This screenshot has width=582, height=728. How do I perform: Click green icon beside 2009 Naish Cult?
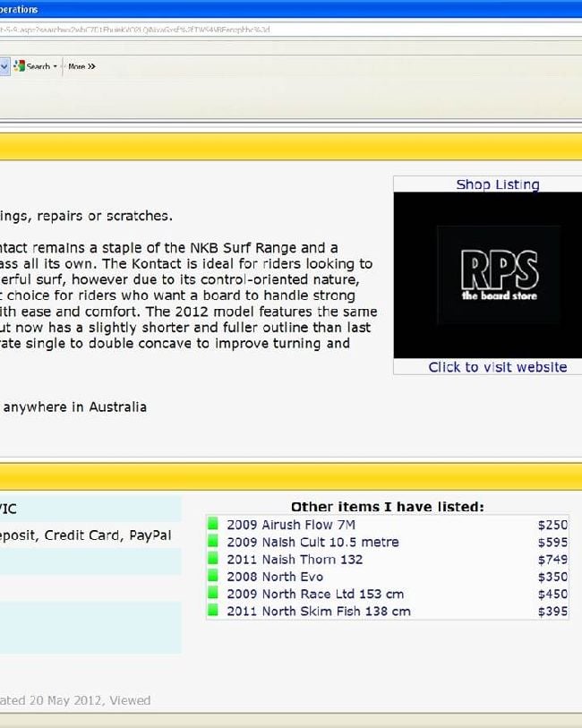point(212,541)
